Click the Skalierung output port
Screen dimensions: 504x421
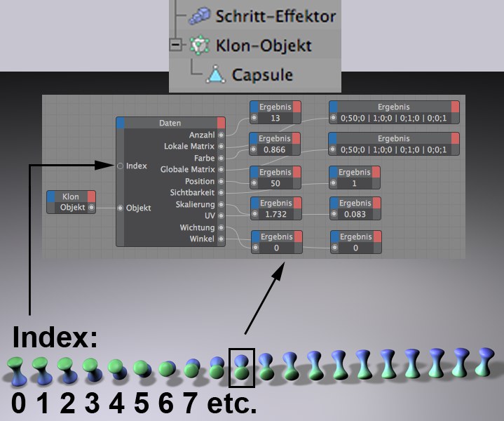[221, 204]
